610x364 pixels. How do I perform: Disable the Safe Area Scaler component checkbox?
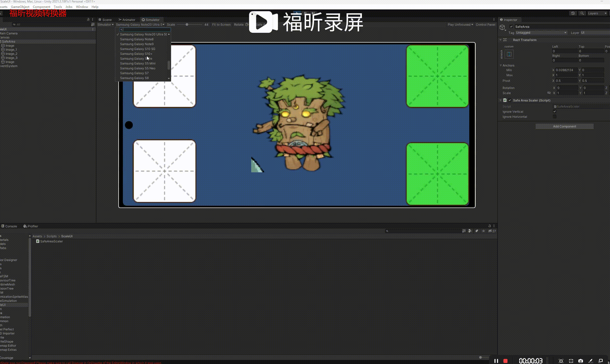(510, 100)
